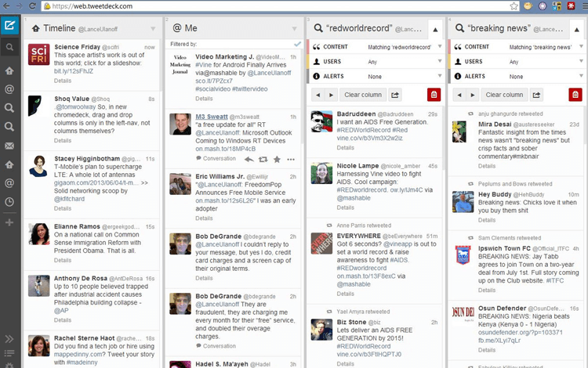Open the #REDWorldRecord hashtag in the Badruddeen tweet
588x368 pixels.
coord(363,130)
